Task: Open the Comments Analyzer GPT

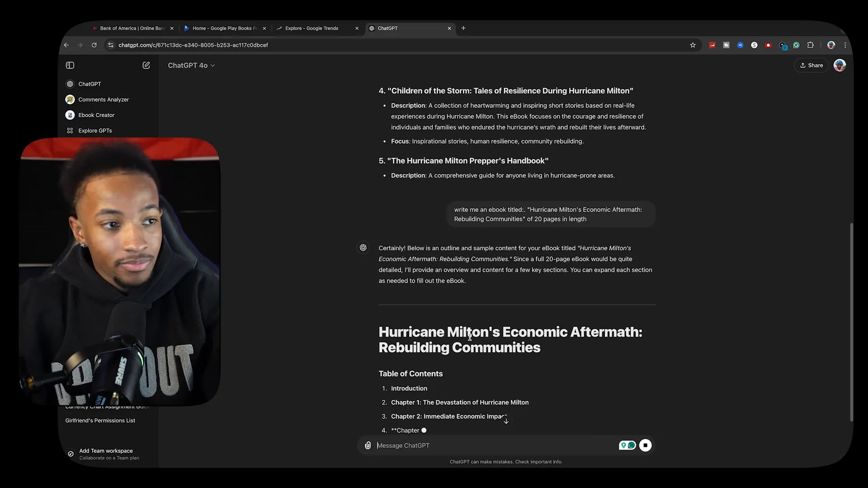Action: (x=104, y=99)
